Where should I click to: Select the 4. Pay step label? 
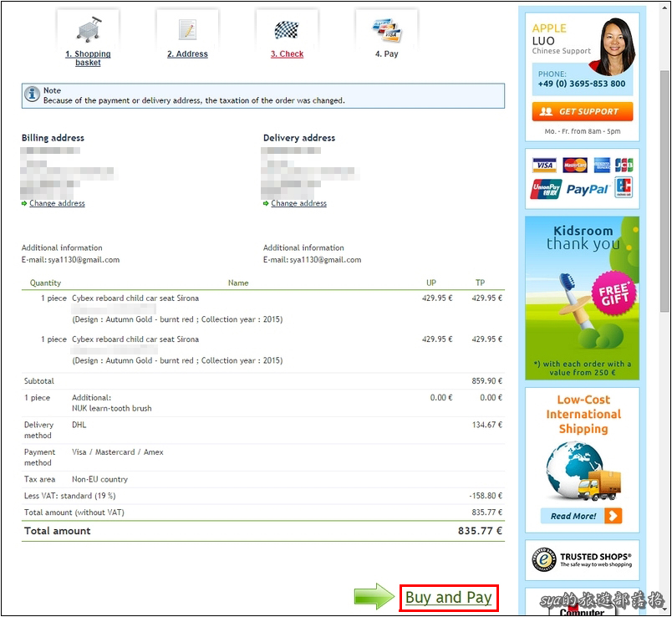click(x=387, y=54)
